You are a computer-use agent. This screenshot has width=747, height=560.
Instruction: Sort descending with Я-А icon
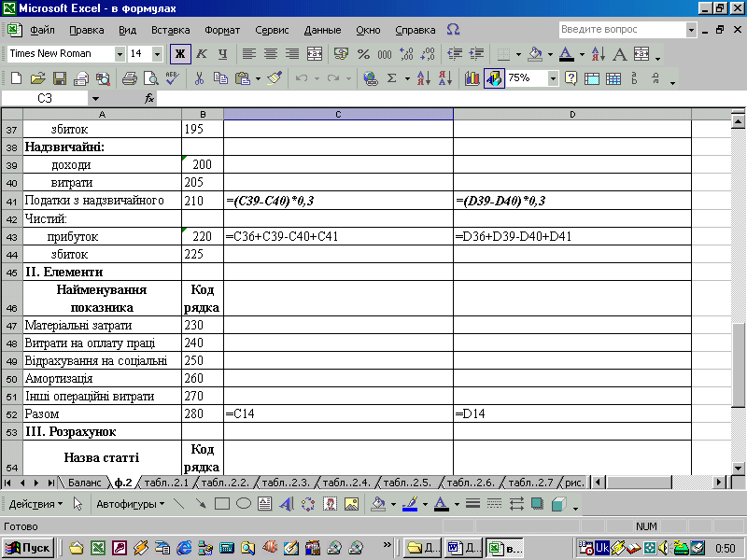click(x=445, y=78)
